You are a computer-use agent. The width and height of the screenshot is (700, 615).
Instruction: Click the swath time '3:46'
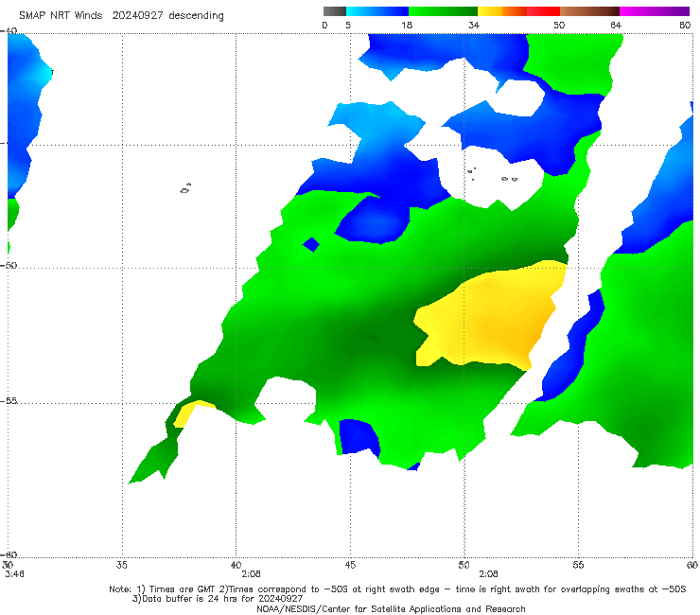click(x=14, y=574)
